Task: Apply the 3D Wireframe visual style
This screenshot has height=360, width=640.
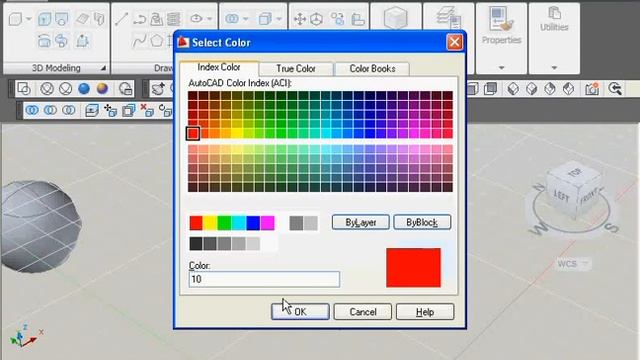Action: [47, 89]
